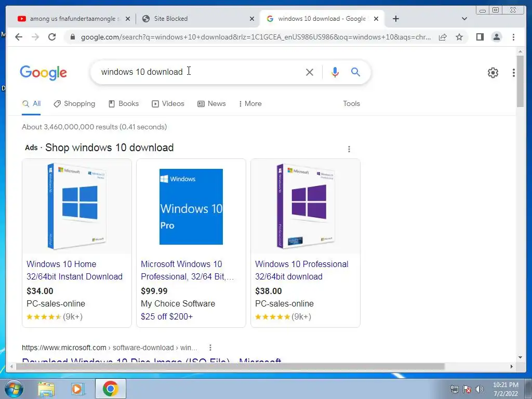The width and height of the screenshot is (532, 399).
Task: Reload the current page
Action: [52, 37]
